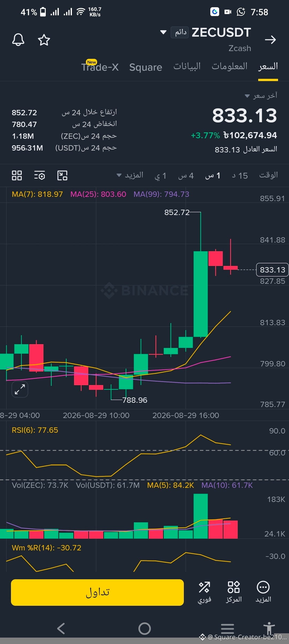Tap the MA(7): 818.97 indicator label
The height and width of the screenshot is (644, 289).
(x=37, y=194)
